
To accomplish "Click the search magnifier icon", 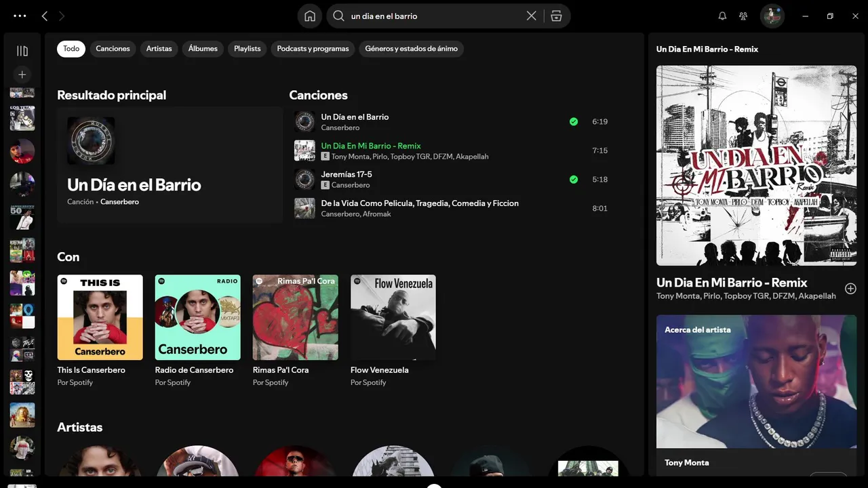I will click(338, 16).
